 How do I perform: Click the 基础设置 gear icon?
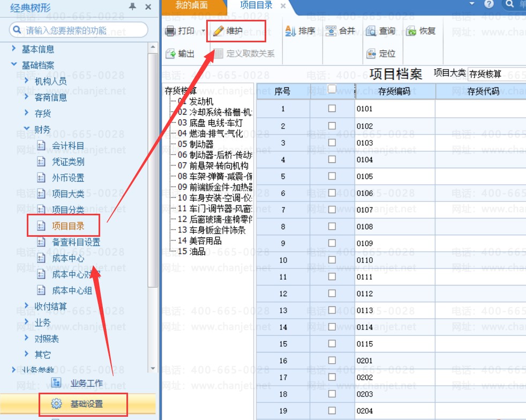(56, 403)
